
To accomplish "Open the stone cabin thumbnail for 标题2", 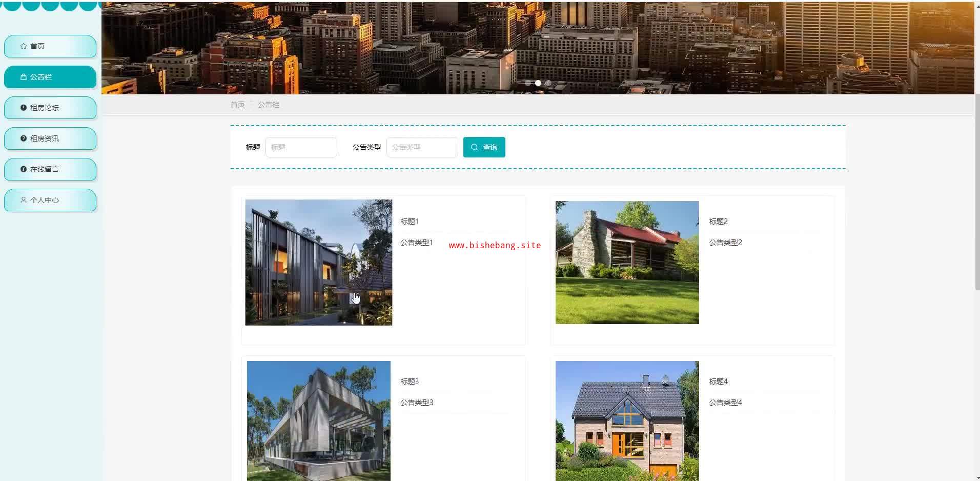I will pyautogui.click(x=627, y=263).
